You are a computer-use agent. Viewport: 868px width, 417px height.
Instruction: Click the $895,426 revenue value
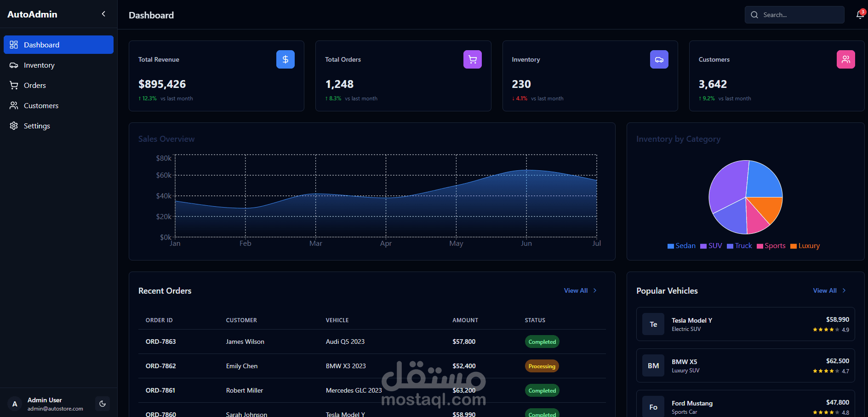[x=162, y=84]
